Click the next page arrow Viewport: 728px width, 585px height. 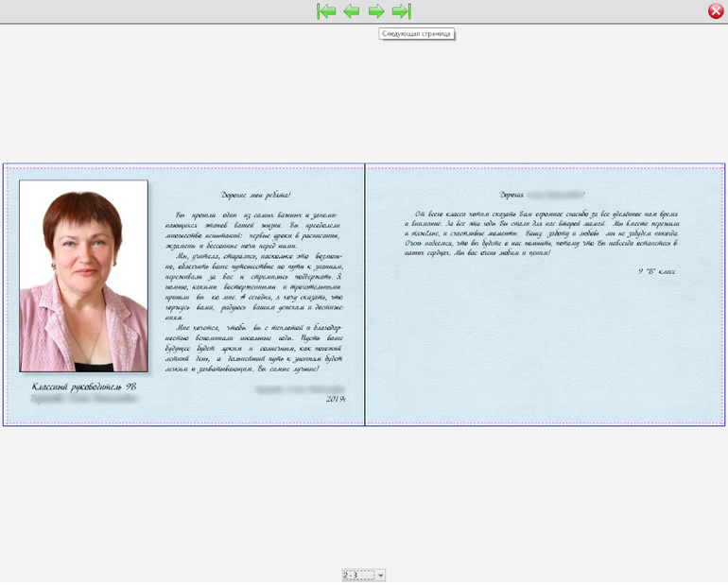pyautogui.click(x=376, y=11)
